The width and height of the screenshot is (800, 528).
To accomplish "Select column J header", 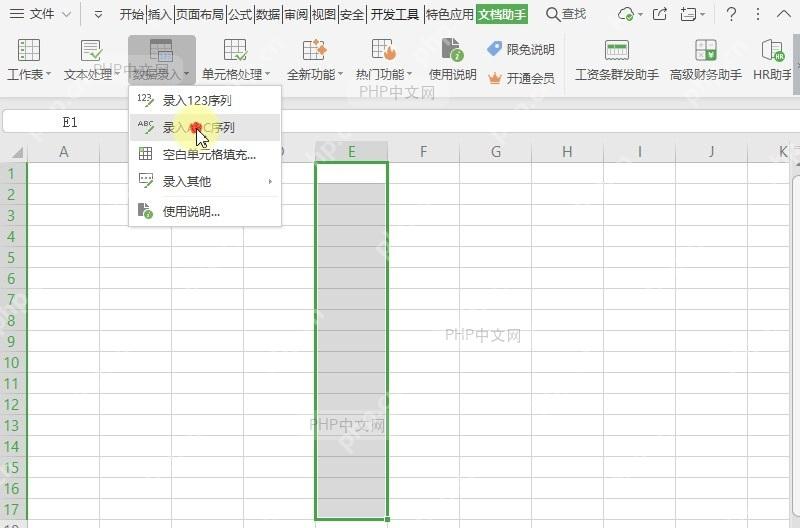I will pos(711,152).
